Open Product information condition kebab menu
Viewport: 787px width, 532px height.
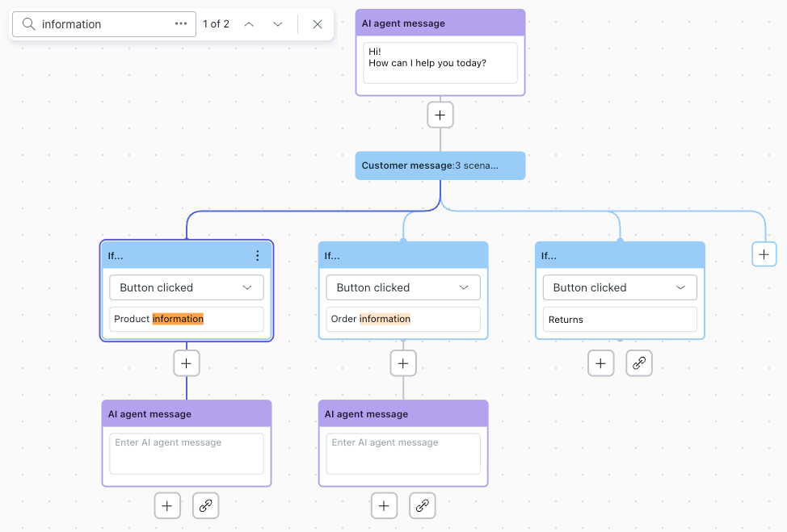click(x=258, y=256)
